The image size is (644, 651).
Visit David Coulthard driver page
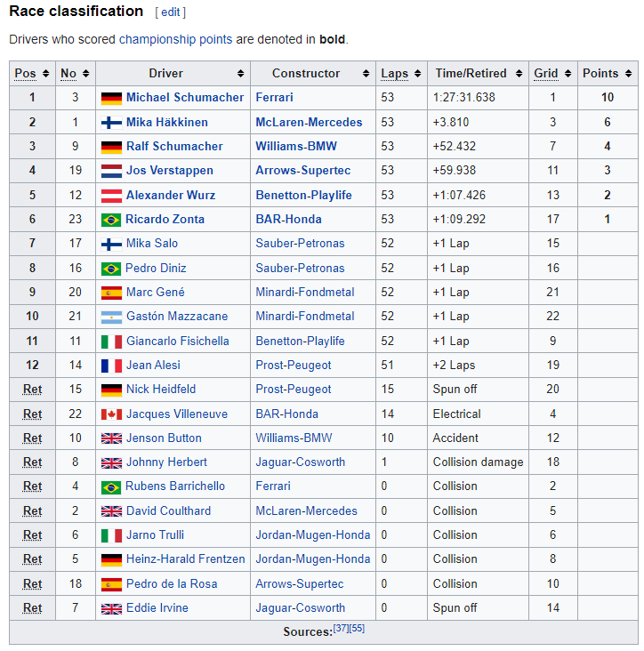[169, 511]
